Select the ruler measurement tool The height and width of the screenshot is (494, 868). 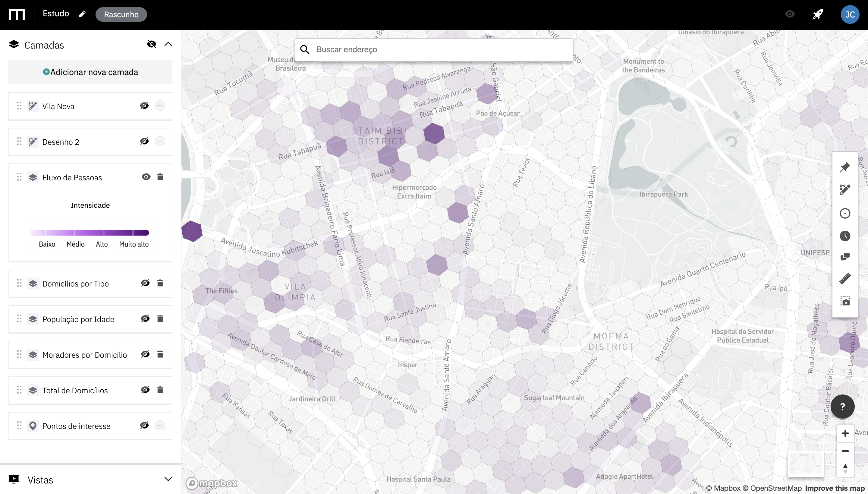[x=844, y=279]
